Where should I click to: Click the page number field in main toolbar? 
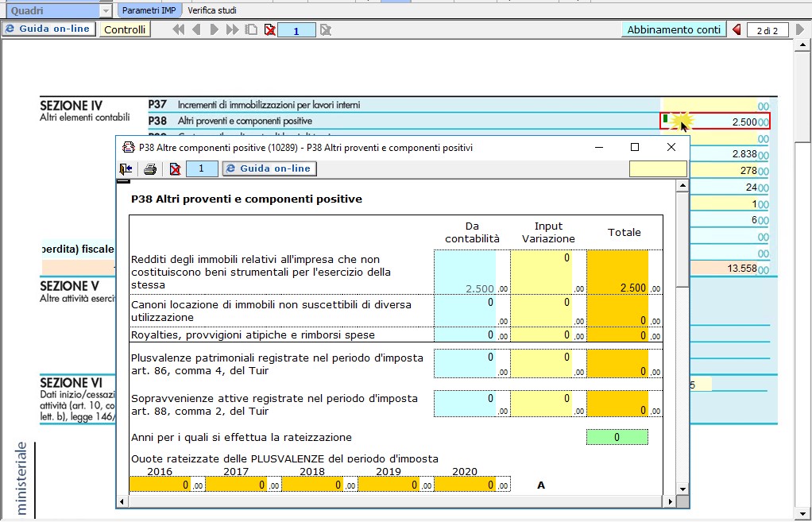296,30
